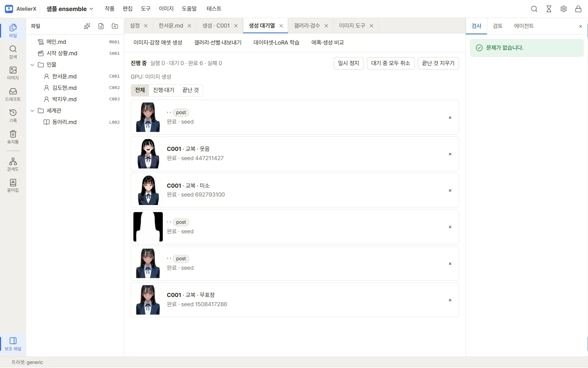Click the sparkle icon in the 파일 header
This screenshot has width=588, height=368.
click(x=87, y=26)
